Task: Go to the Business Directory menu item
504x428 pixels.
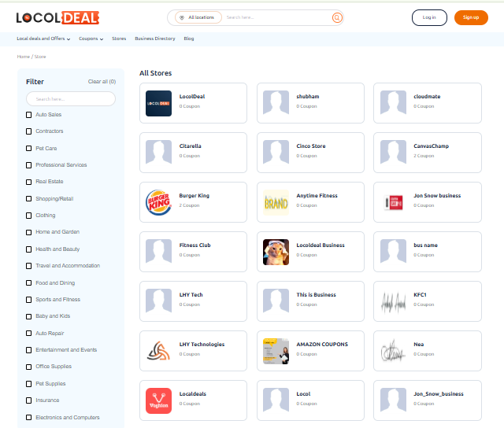Action: click(155, 39)
